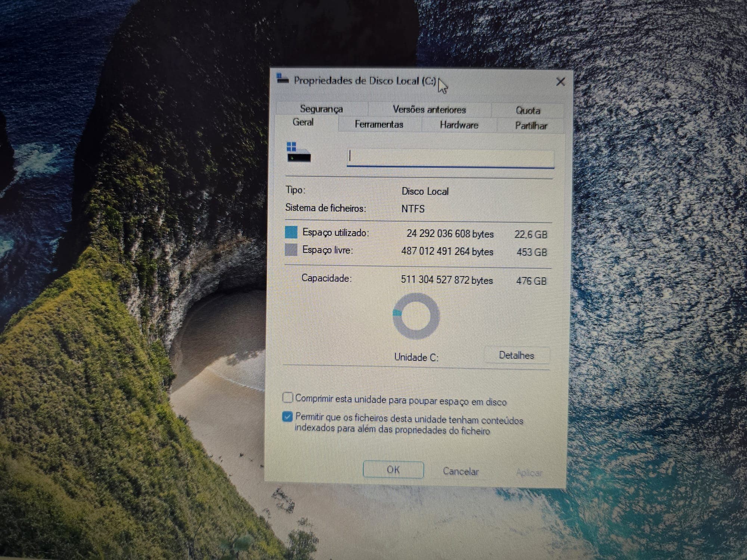The height and width of the screenshot is (560, 747).
Task: Confirm with the OK button
Action: tap(393, 470)
